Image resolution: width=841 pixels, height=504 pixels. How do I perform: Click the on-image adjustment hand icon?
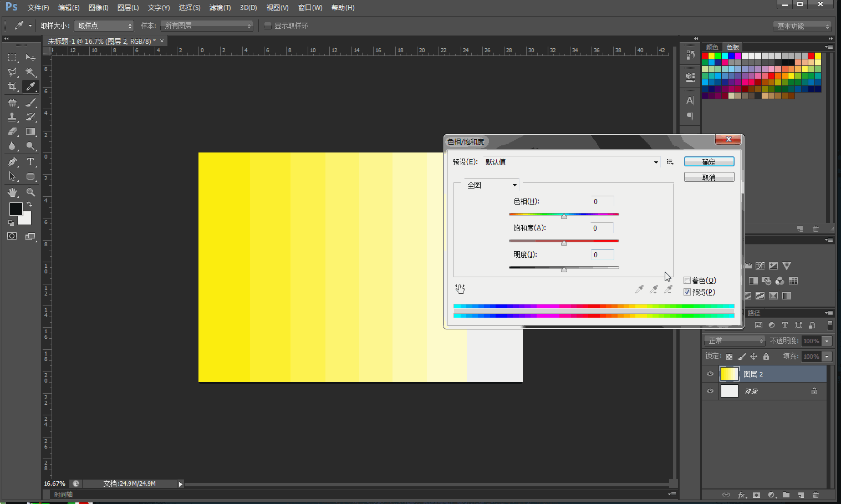point(460,289)
